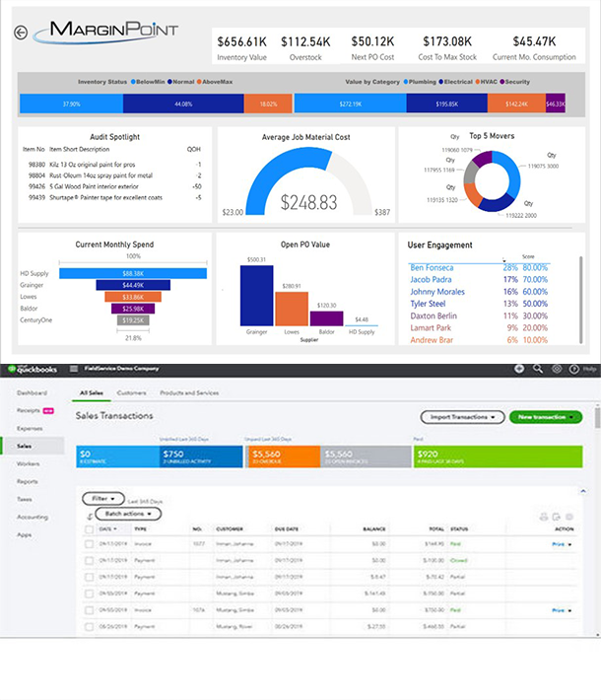This screenshot has width=601, height=700.
Task: Open Ben Fonseca in User Engagement
Action: [432, 267]
